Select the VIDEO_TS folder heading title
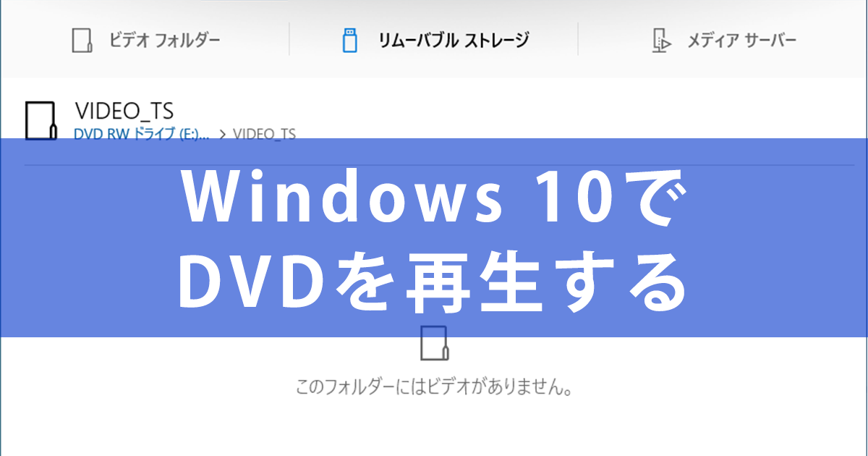This screenshot has width=868, height=456. 124,111
